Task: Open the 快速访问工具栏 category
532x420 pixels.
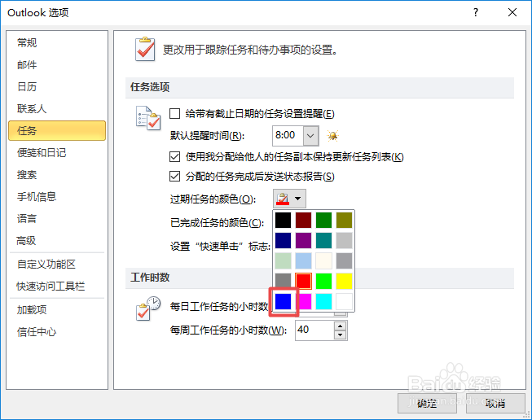Action: 57,286
